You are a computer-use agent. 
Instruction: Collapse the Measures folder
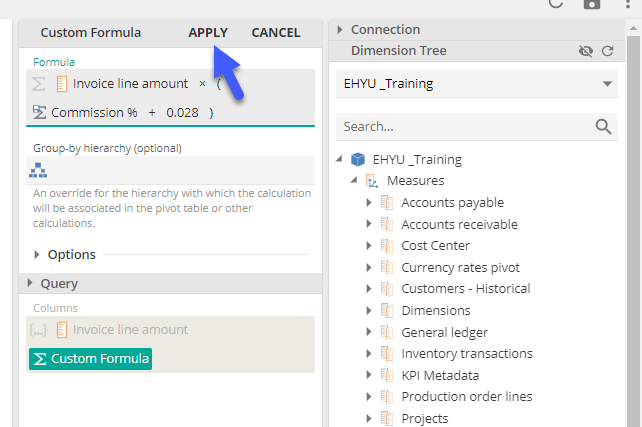pos(355,181)
